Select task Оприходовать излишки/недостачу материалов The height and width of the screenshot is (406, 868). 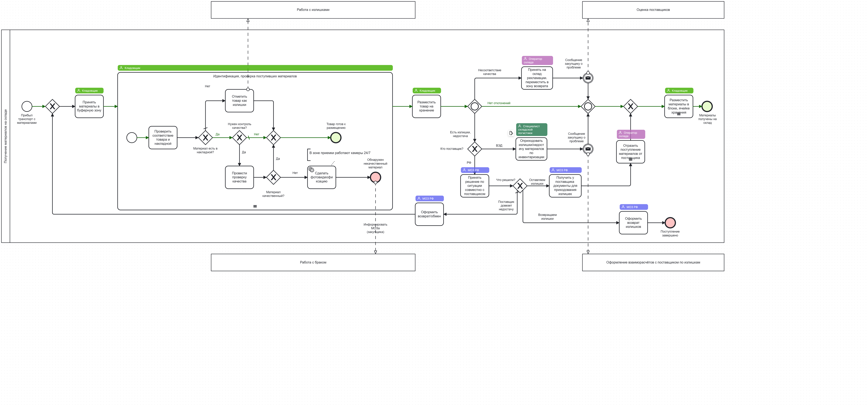(531, 149)
